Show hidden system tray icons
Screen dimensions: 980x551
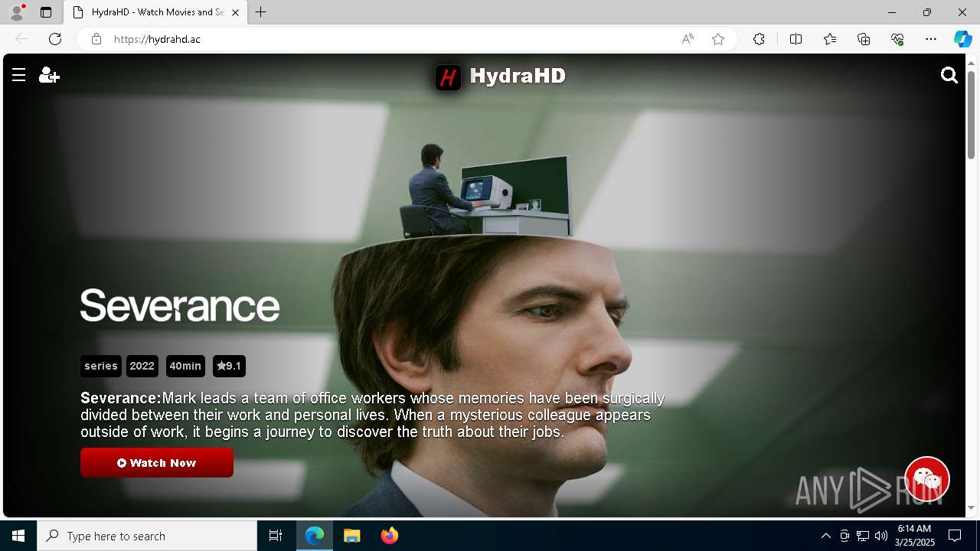[x=825, y=536]
